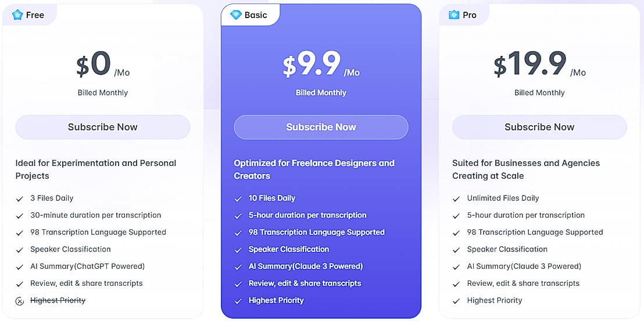Click the Free plan diamond icon
This screenshot has width=644, height=323.
point(17,15)
